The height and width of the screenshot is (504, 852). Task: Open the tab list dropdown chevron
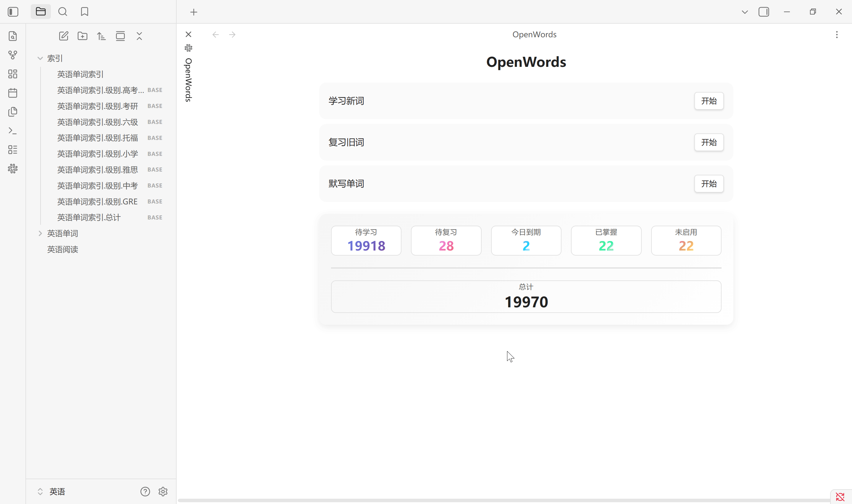tap(744, 12)
